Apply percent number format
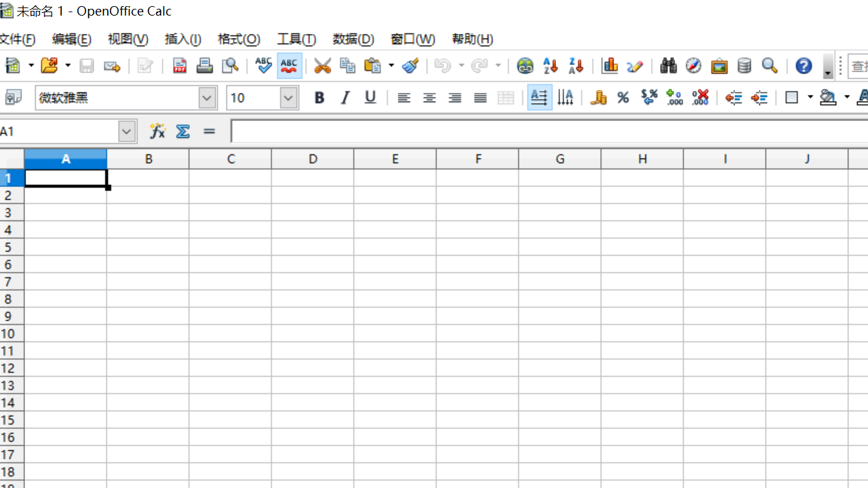868x488 pixels. click(623, 97)
